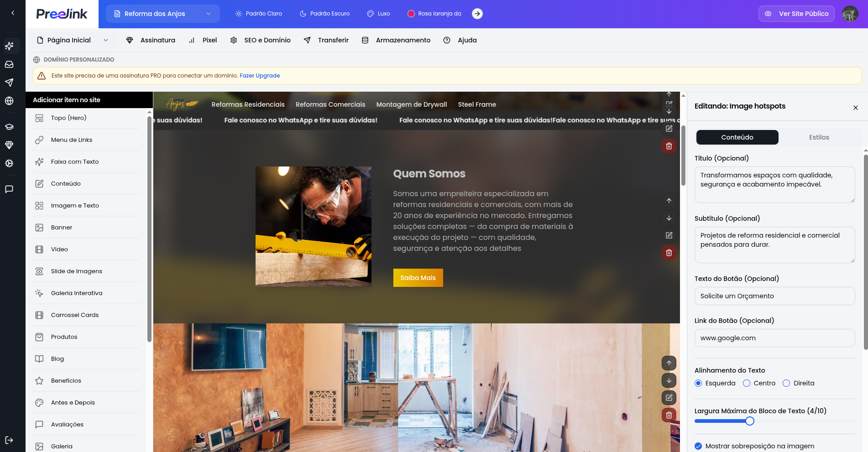Click Ver Site Público button

[796, 14]
